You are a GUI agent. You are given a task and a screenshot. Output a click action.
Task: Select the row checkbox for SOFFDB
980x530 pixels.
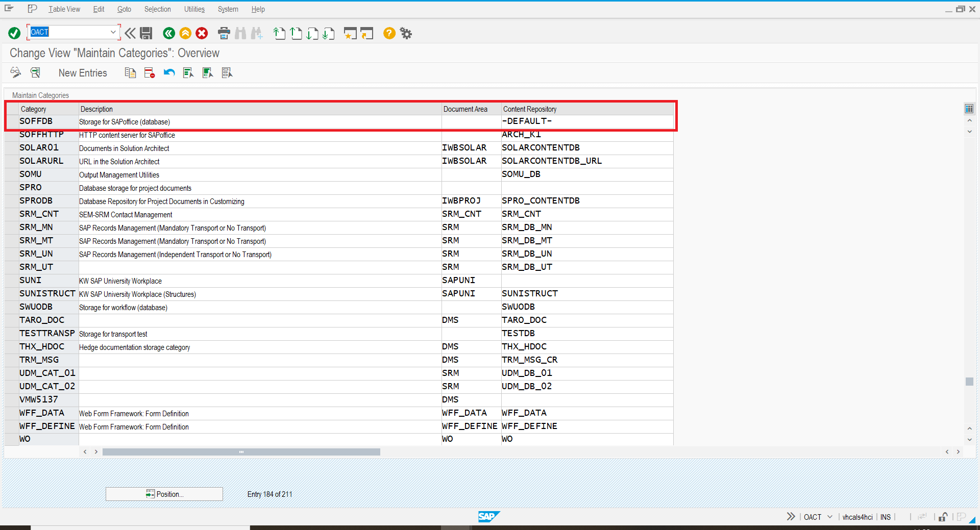pyautogui.click(x=12, y=121)
